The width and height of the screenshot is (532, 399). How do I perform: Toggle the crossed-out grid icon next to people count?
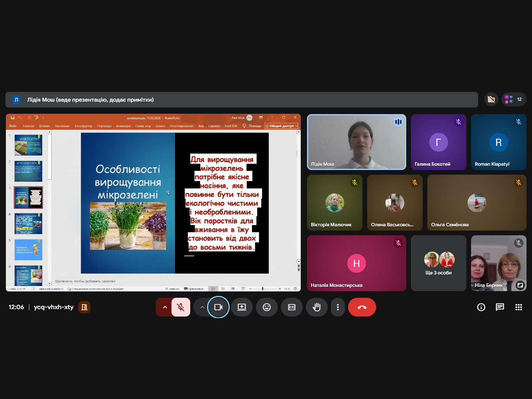(x=491, y=99)
